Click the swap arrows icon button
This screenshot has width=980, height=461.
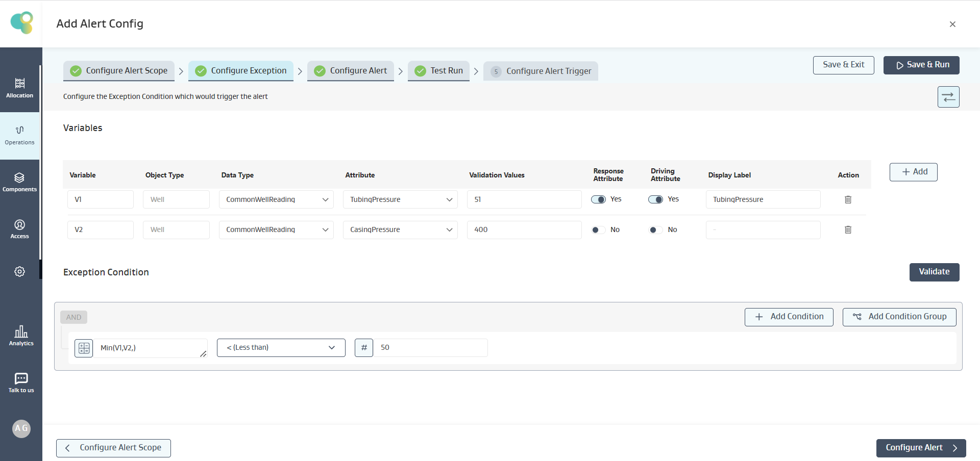(948, 97)
